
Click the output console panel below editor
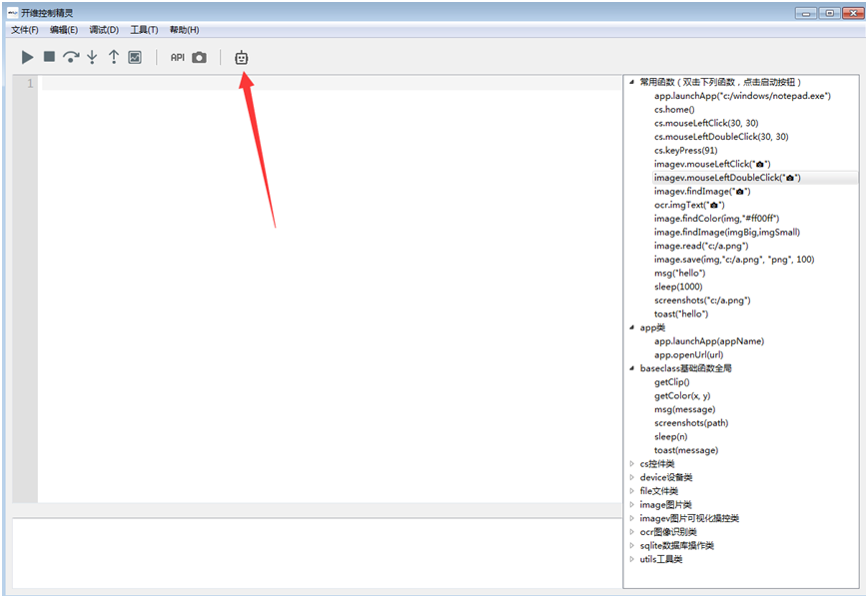[x=318, y=553]
